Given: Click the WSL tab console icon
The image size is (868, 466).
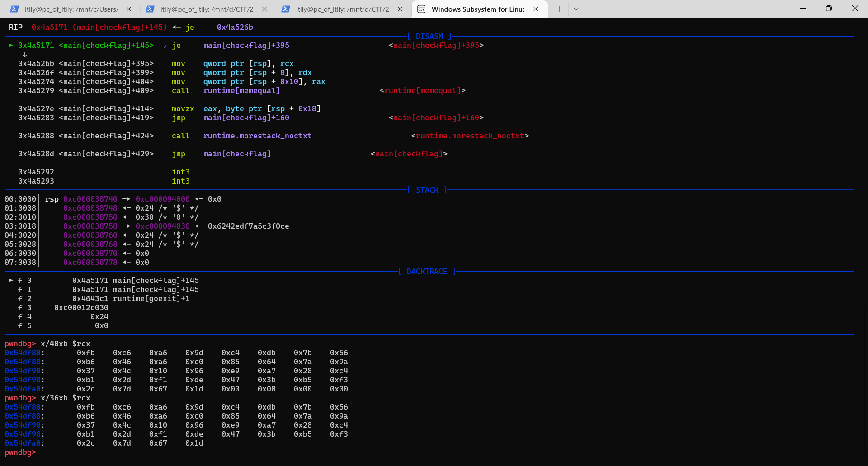Looking at the screenshot, I should click(421, 9).
